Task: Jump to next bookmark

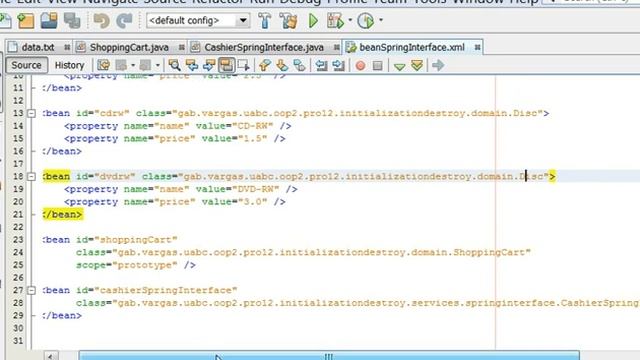Action: (x=282, y=65)
